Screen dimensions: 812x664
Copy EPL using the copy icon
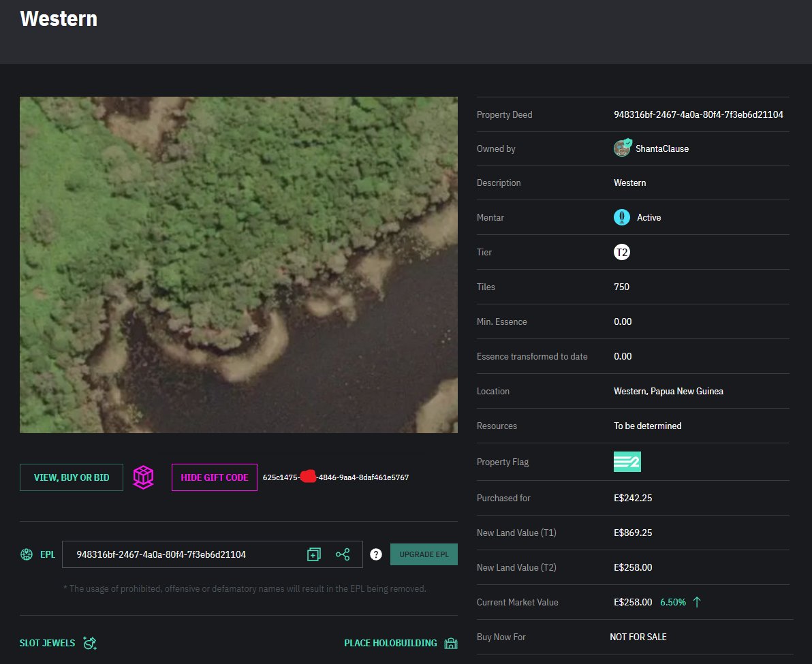tap(314, 554)
